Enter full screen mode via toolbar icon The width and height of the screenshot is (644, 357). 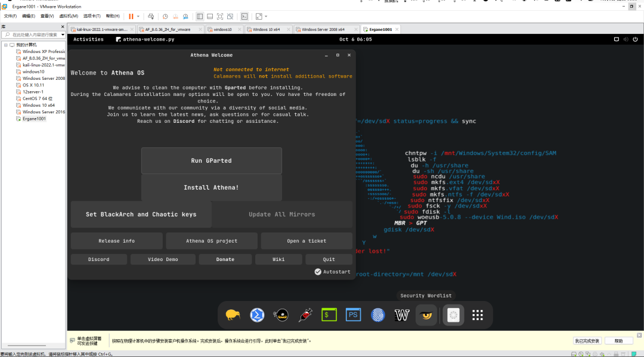point(220,17)
